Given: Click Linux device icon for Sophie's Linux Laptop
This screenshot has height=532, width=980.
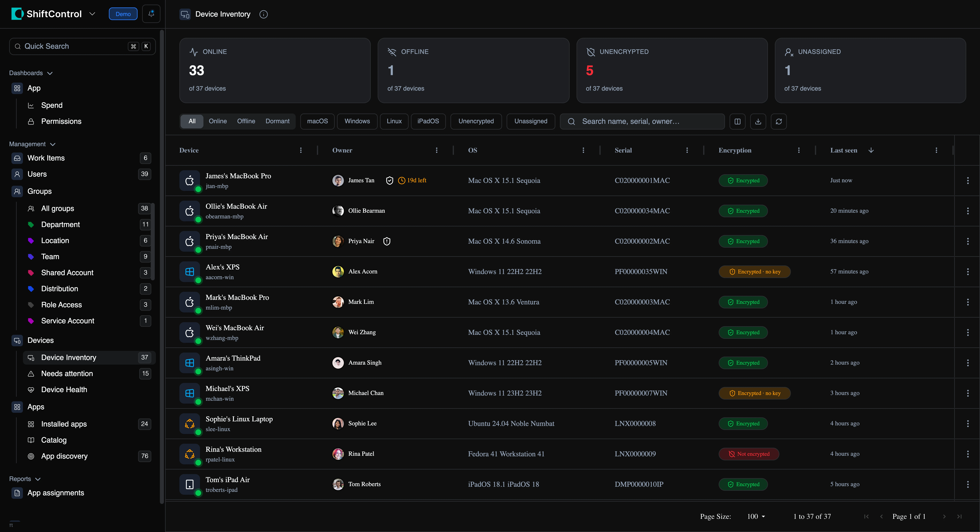Looking at the screenshot, I should click(x=189, y=424).
